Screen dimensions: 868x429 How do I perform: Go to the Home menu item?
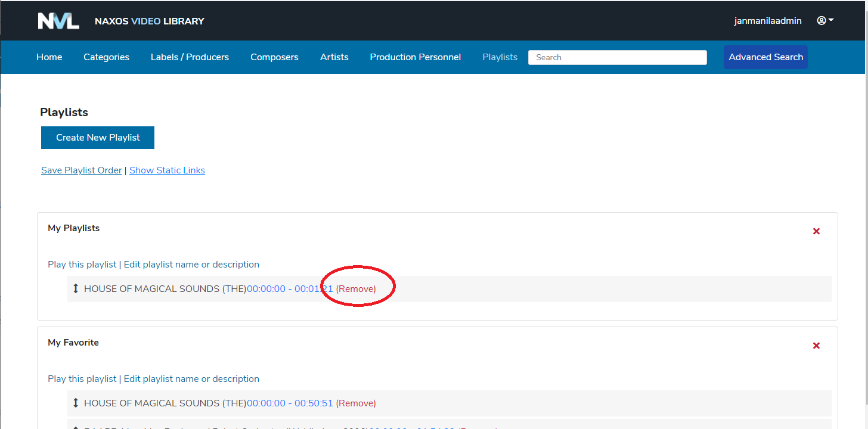(49, 57)
